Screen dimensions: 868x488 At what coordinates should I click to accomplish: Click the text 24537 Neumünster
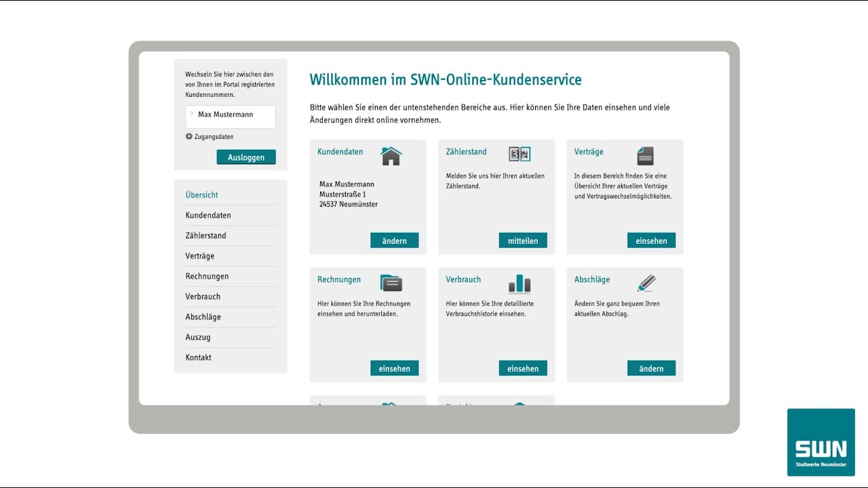(349, 205)
